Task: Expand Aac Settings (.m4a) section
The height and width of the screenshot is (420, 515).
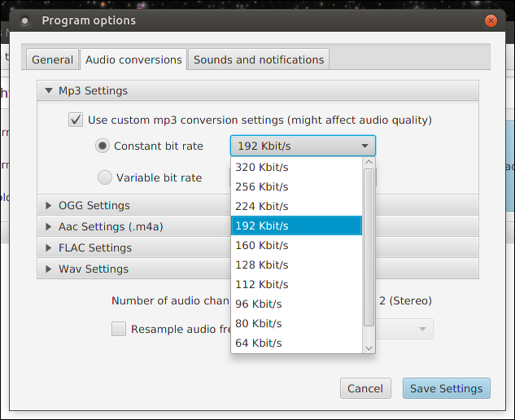Action: click(x=50, y=227)
